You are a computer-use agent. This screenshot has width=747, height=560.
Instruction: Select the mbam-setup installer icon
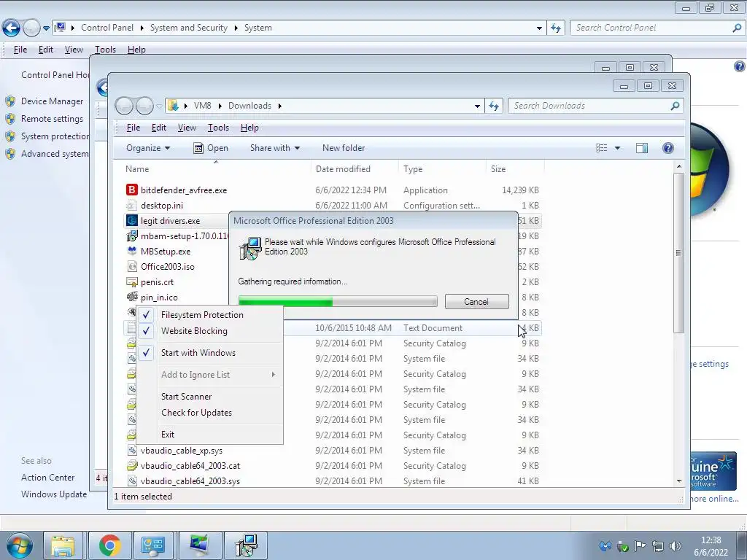(x=132, y=236)
